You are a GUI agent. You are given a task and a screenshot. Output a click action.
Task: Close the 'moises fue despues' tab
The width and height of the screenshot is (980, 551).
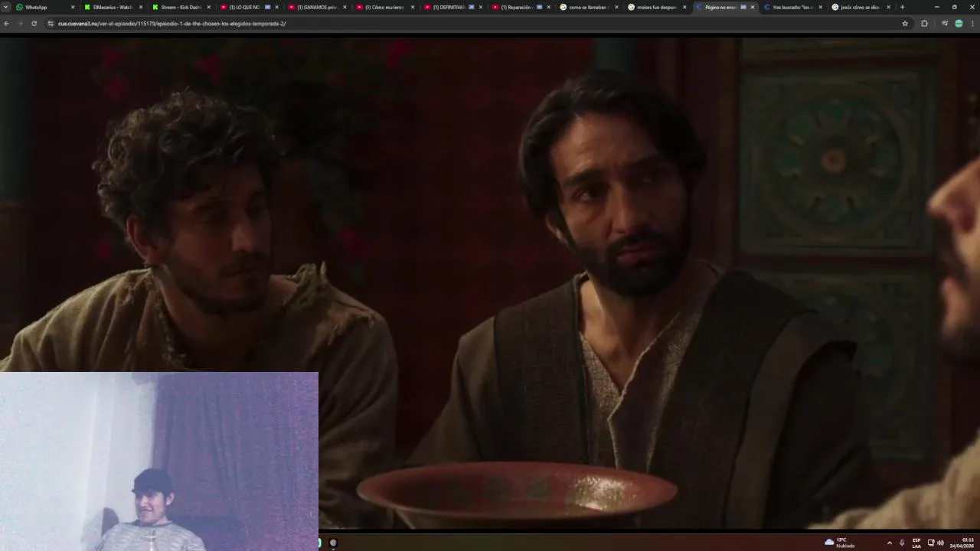684,7
